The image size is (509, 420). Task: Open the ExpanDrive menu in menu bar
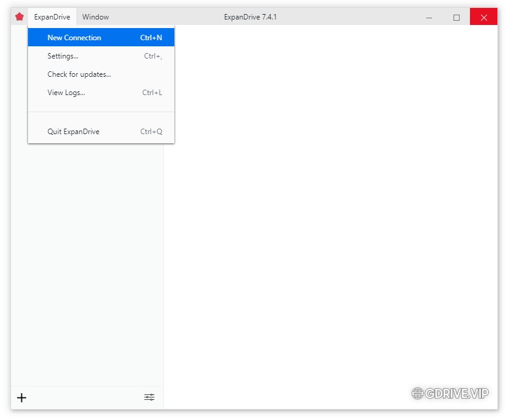[x=52, y=17]
